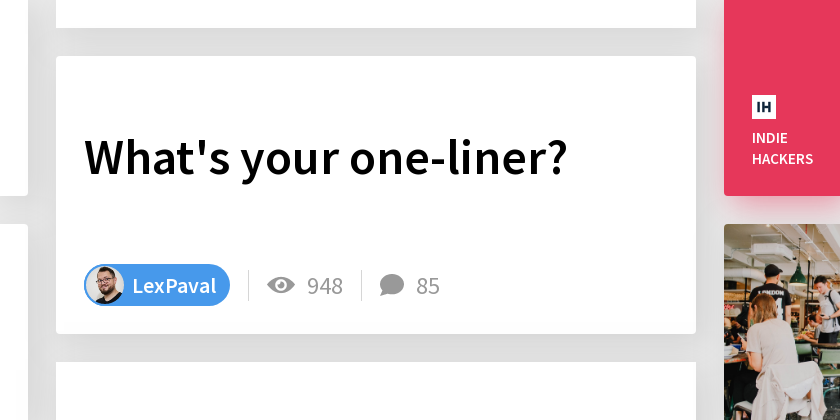Screen dimensions: 840x420
Task: Click the comment speech bubble icon
Action: tap(392, 285)
